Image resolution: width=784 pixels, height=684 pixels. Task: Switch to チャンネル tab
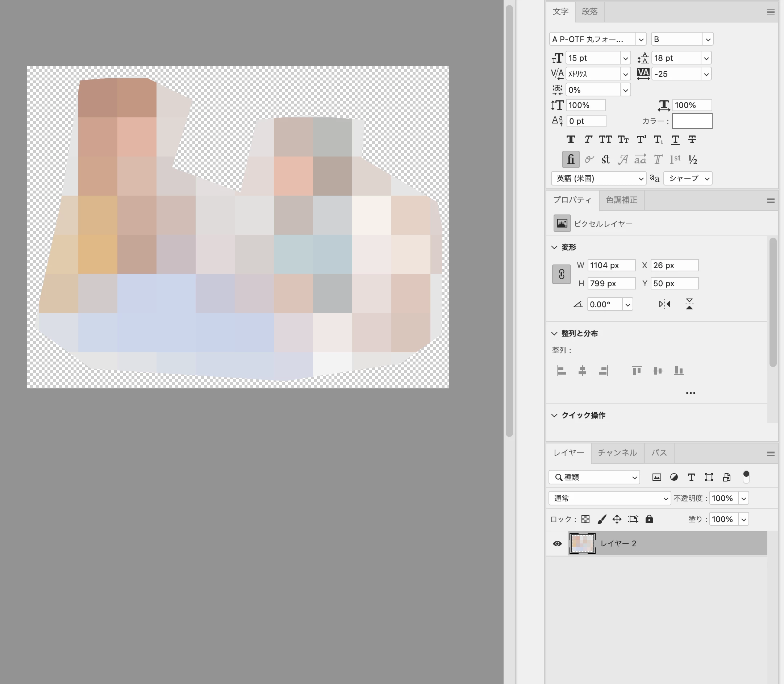point(617,453)
